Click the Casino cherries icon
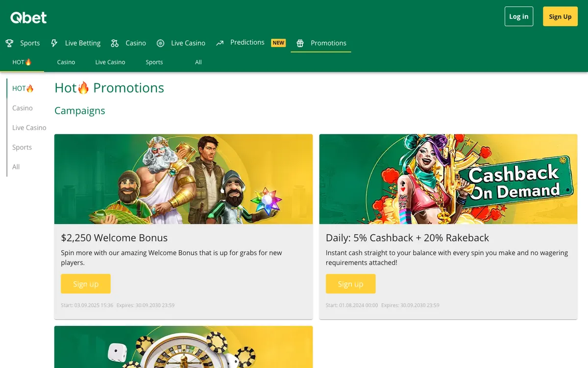This screenshot has height=368, width=588. (x=115, y=43)
